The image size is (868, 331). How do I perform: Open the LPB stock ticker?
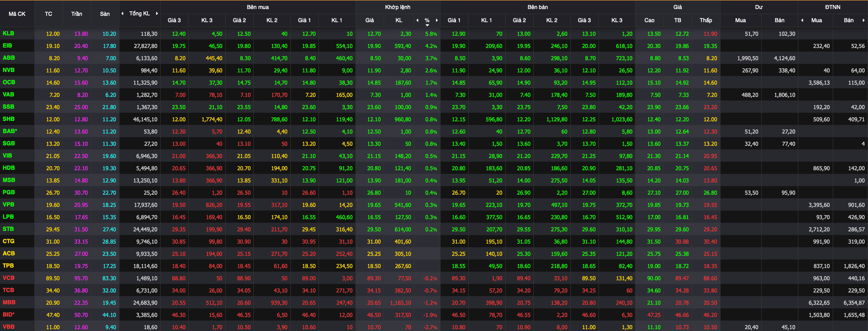[x=8, y=217]
